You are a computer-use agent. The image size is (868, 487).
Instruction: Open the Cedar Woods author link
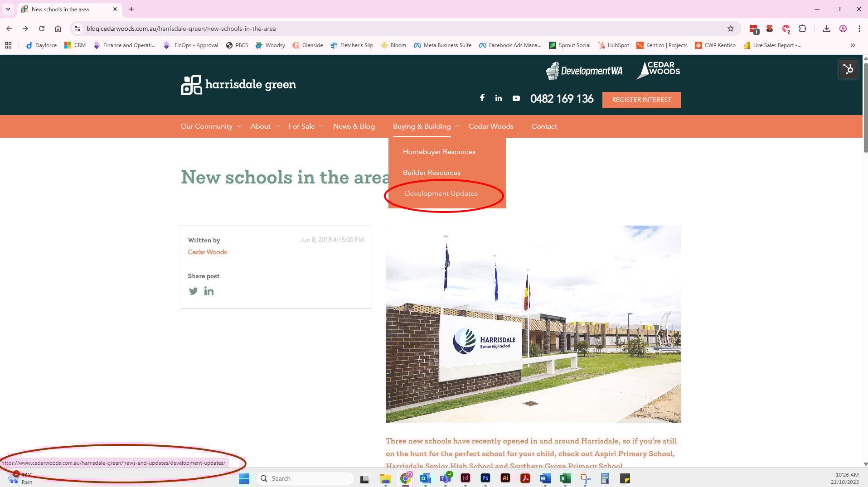pos(207,252)
